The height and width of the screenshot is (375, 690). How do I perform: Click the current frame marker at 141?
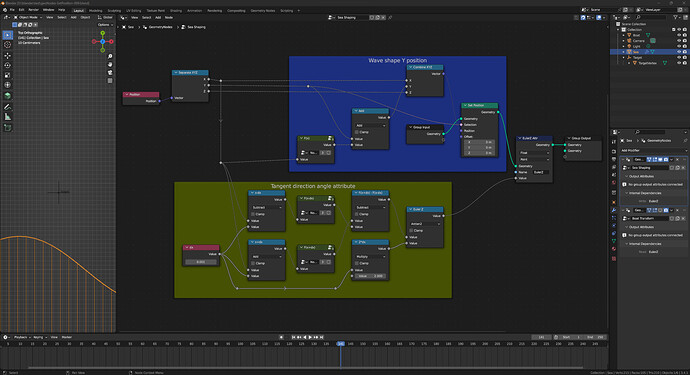coord(341,343)
